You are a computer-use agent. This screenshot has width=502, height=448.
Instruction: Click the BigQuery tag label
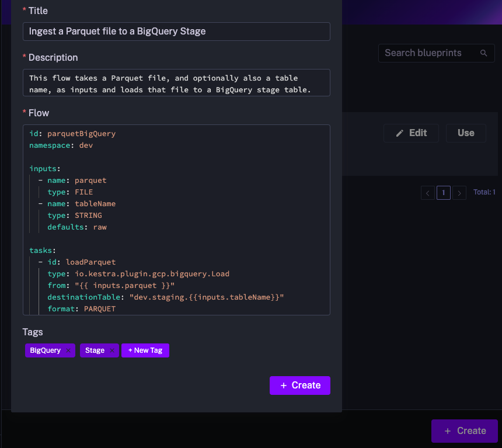pyautogui.click(x=46, y=350)
